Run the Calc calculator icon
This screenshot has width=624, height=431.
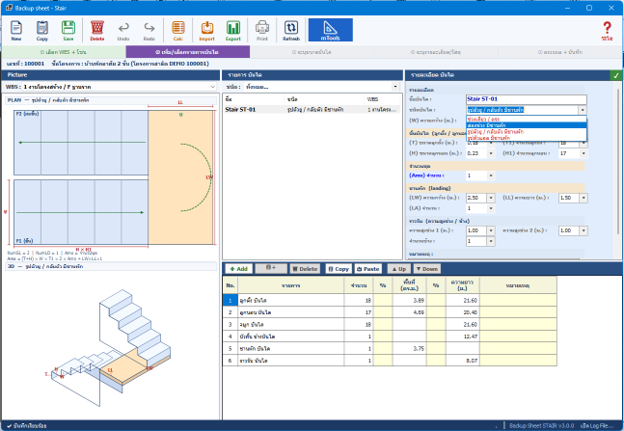[178, 31]
